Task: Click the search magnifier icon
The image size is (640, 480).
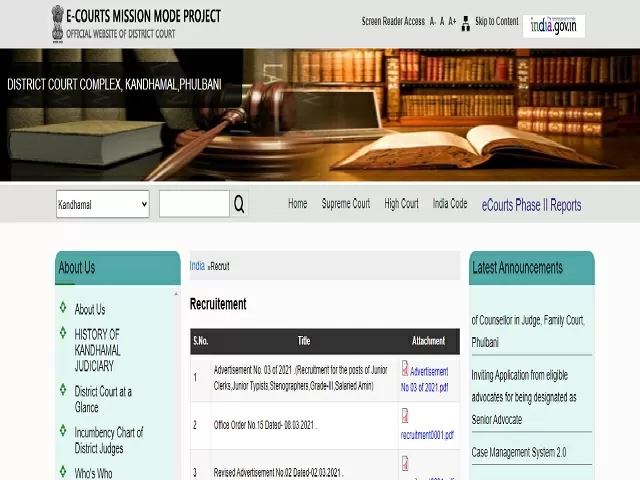Action: click(x=239, y=204)
